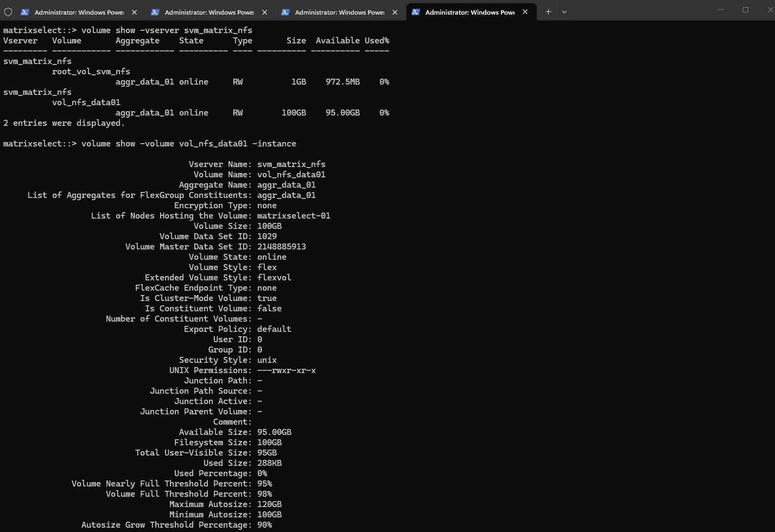The image size is (775, 532).
Task: Close the active fourth PowerShell tab
Action: tap(525, 12)
